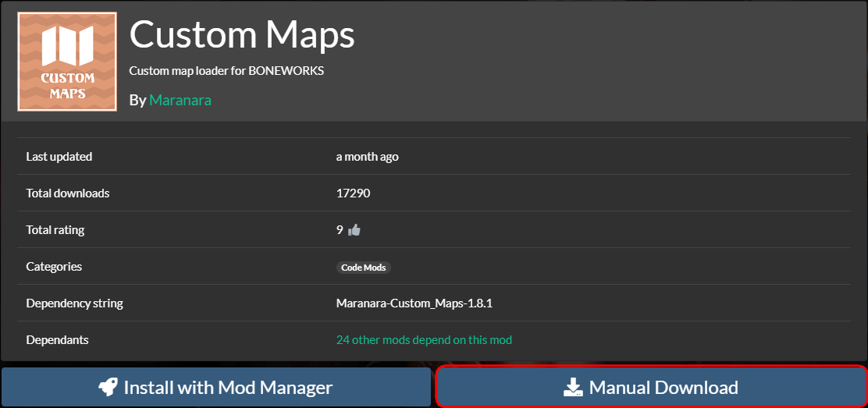This screenshot has width=868, height=408.
Task: Click the 'Last updated' row label
Action: click(59, 157)
